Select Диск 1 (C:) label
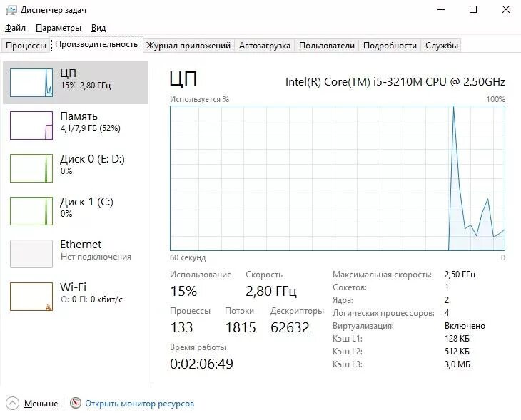The height and width of the screenshot is (420, 521). coord(87,202)
